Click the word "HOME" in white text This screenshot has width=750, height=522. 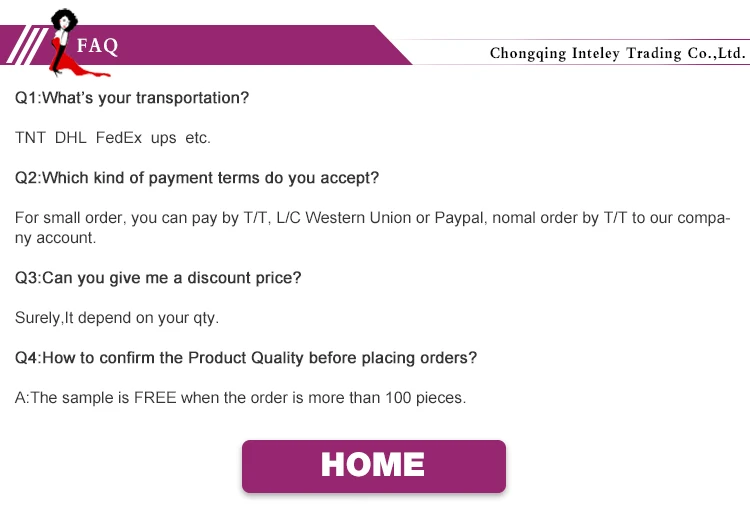tap(373, 465)
